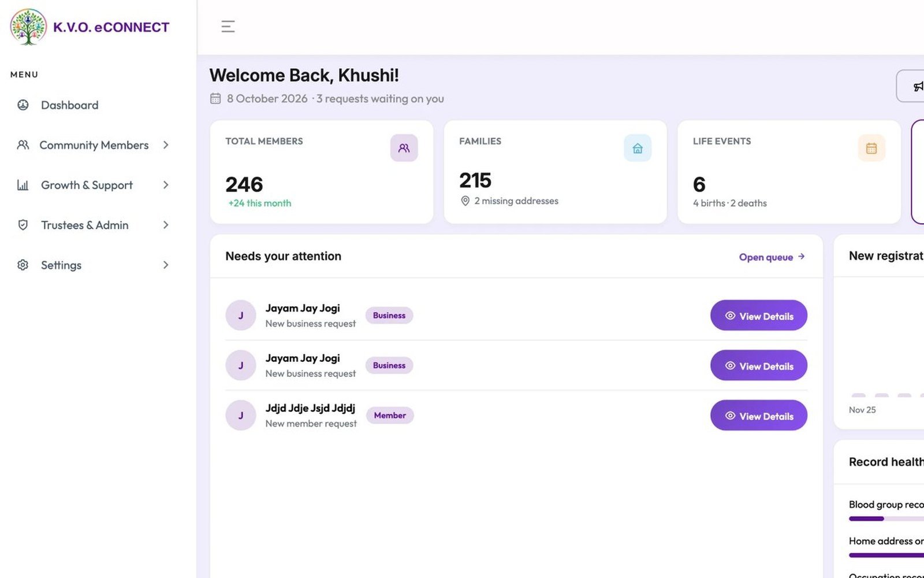
Task: Click the J avatar beside Jdjd Jdje Jsjd Jdjdj
Action: (241, 415)
